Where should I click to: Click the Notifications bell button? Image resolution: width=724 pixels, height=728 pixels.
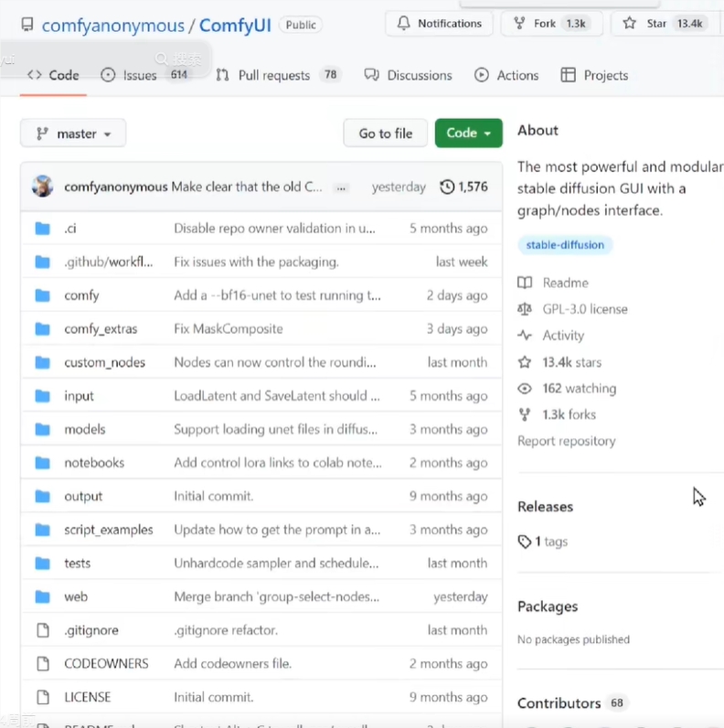439,23
